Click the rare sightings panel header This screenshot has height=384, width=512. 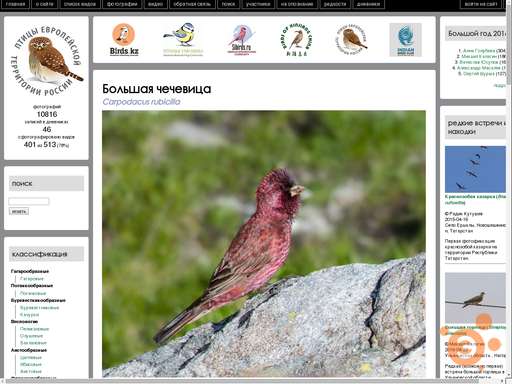[x=475, y=127]
